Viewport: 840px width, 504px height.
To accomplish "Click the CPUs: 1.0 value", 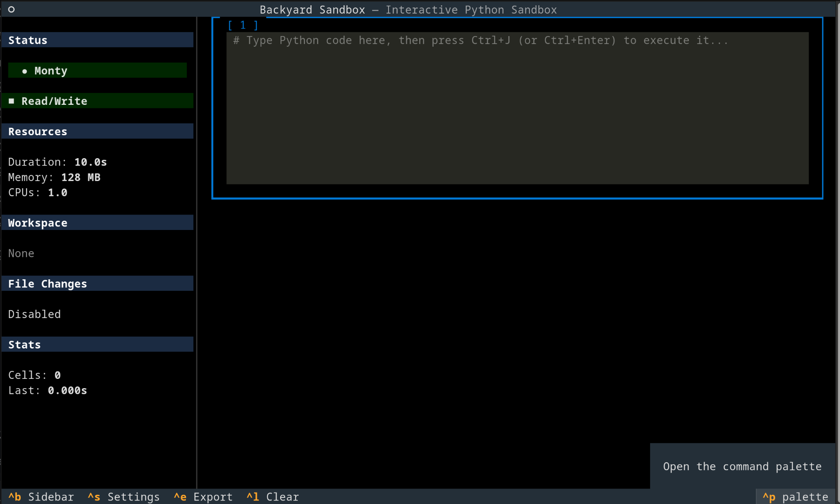I will click(x=38, y=193).
